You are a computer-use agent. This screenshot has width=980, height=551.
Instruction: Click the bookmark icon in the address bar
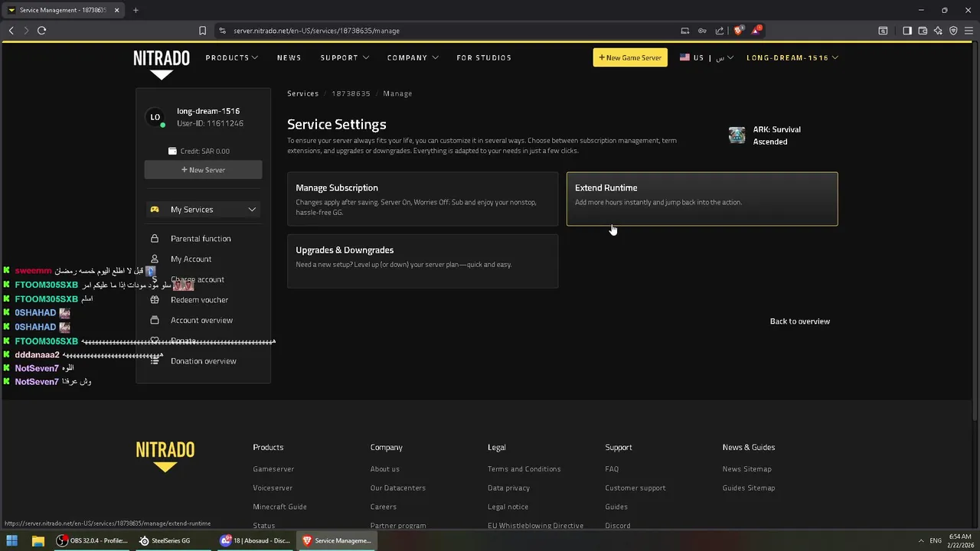pos(202,31)
